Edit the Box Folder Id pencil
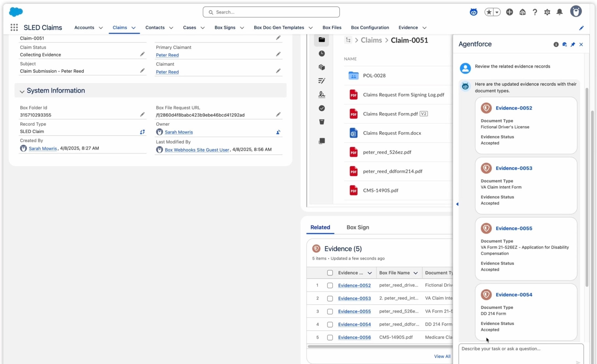This screenshot has width=597, height=364. (142, 114)
